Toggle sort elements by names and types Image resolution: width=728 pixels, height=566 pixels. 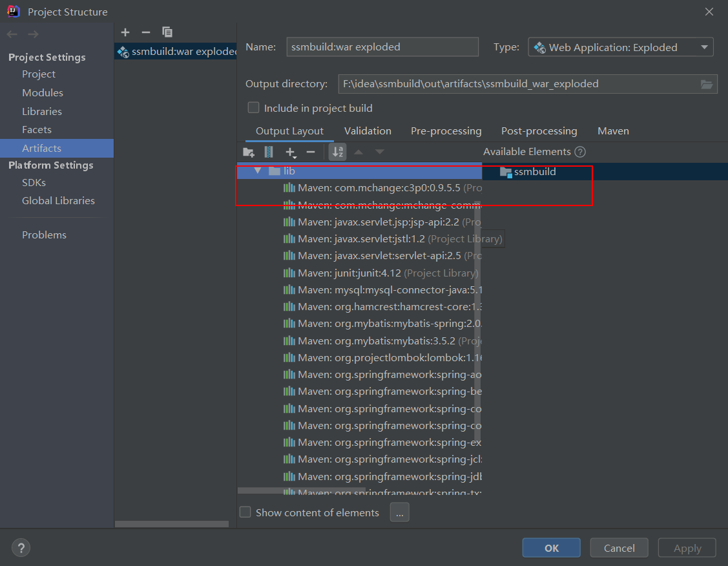coord(338,152)
